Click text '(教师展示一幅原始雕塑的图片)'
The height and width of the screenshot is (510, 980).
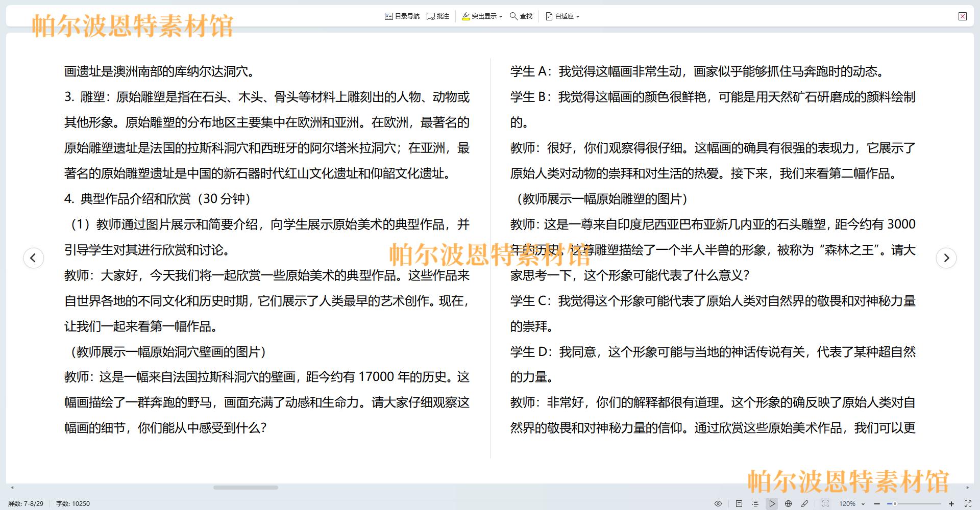[602, 199]
